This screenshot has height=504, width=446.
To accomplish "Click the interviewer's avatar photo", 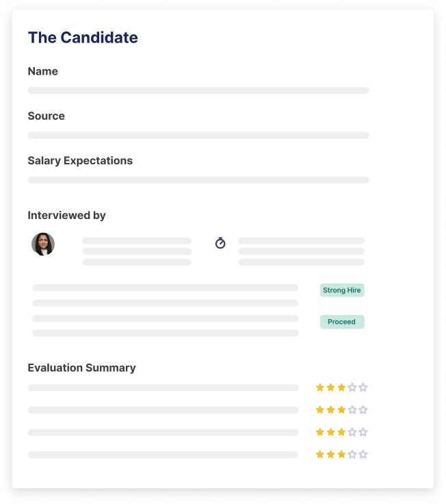I will point(43,244).
